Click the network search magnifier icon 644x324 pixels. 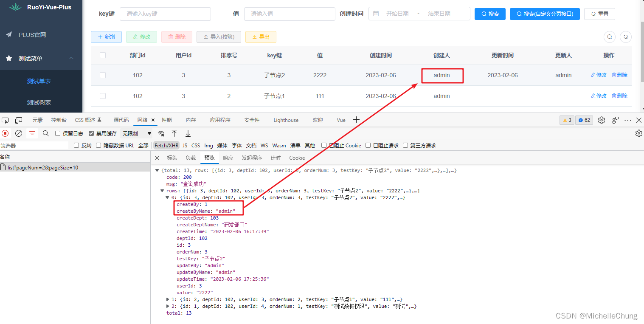pyautogui.click(x=46, y=133)
